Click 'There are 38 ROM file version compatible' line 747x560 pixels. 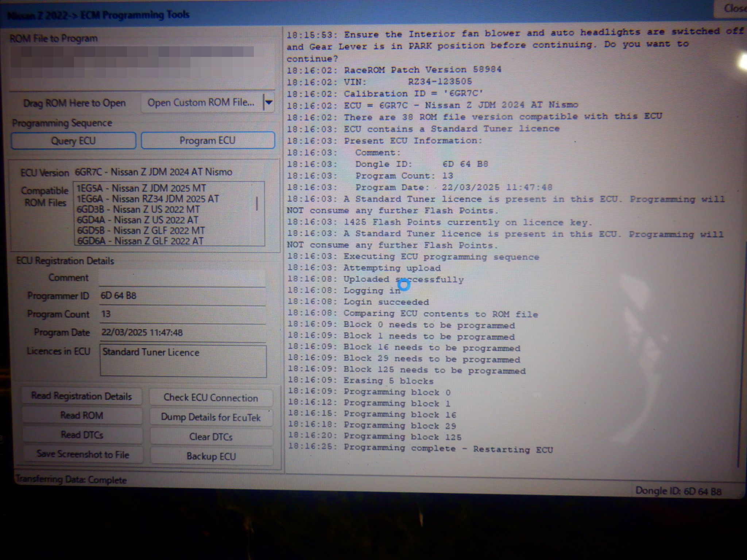[474, 117]
